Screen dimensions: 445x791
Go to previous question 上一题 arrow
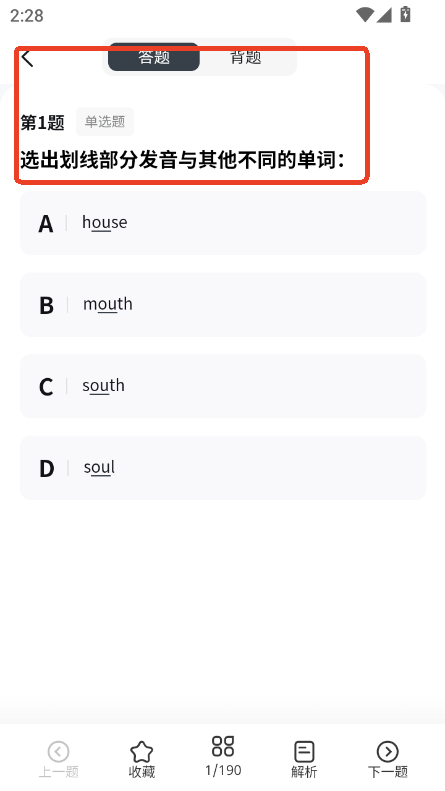(x=59, y=752)
